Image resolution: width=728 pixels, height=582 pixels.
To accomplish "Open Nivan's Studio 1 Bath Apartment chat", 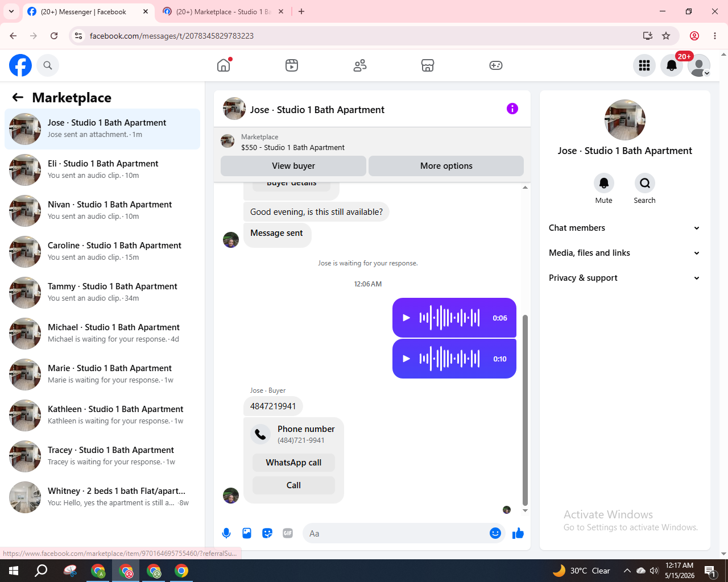I will [x=102, y=211].
